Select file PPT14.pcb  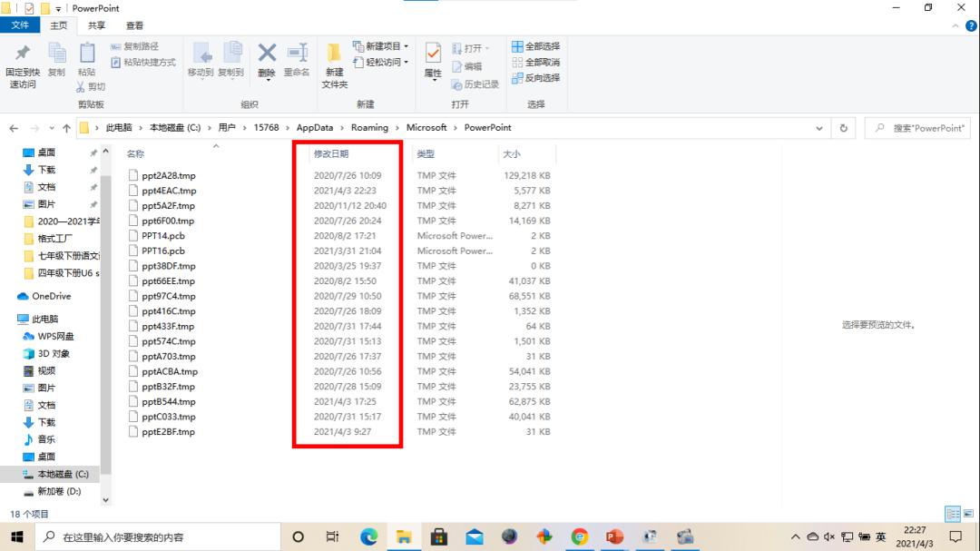(163, 236)
